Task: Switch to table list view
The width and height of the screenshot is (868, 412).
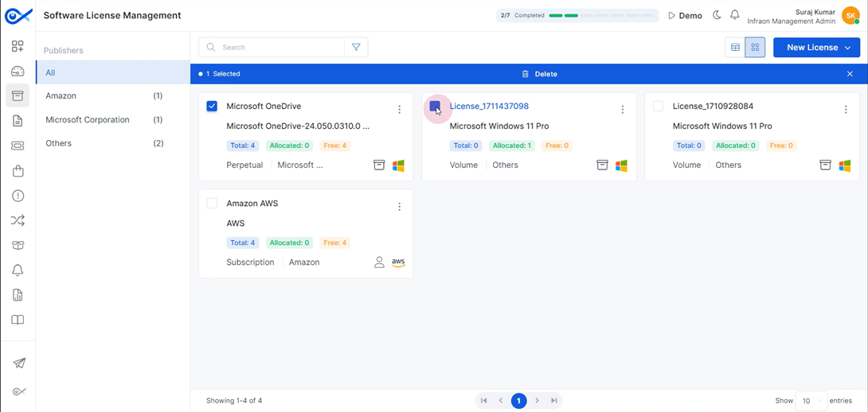Action: pos(735,48)
